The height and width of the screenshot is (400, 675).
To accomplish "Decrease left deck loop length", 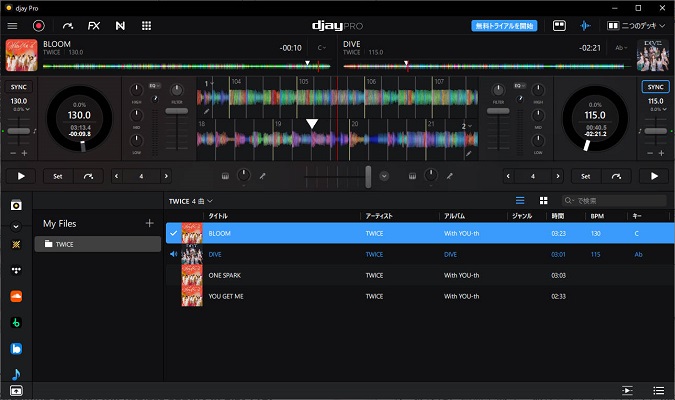I will pyautogui.click(x=117, y=176).
